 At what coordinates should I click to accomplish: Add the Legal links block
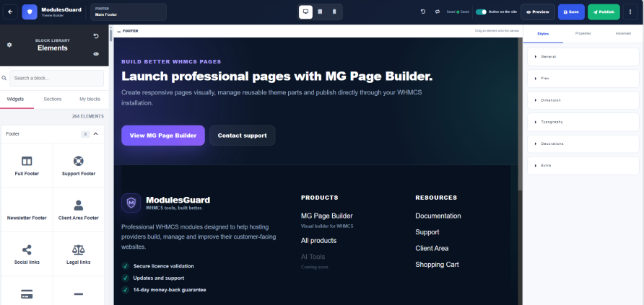pos(79,254)
